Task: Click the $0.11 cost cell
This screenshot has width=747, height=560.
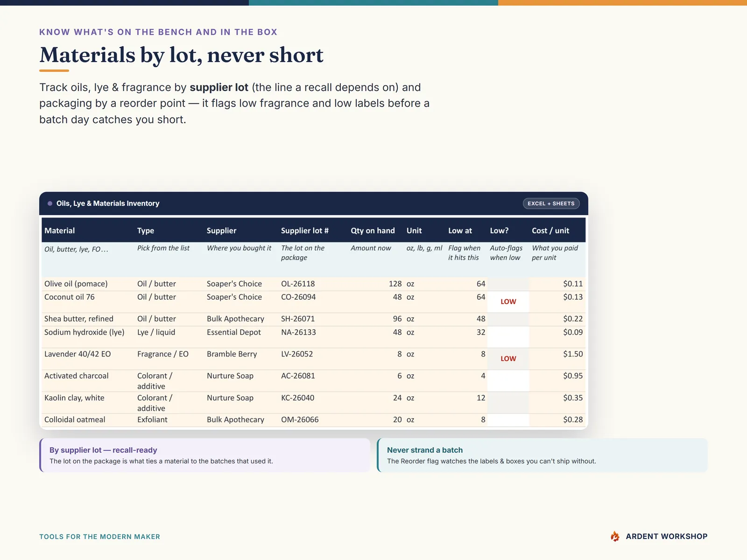Action: click(573, 284)
